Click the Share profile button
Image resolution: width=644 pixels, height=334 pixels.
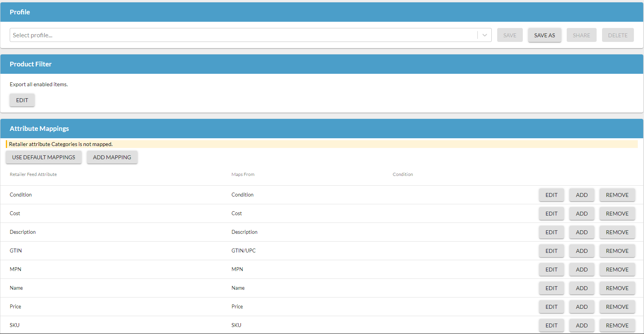click(581, 35)
